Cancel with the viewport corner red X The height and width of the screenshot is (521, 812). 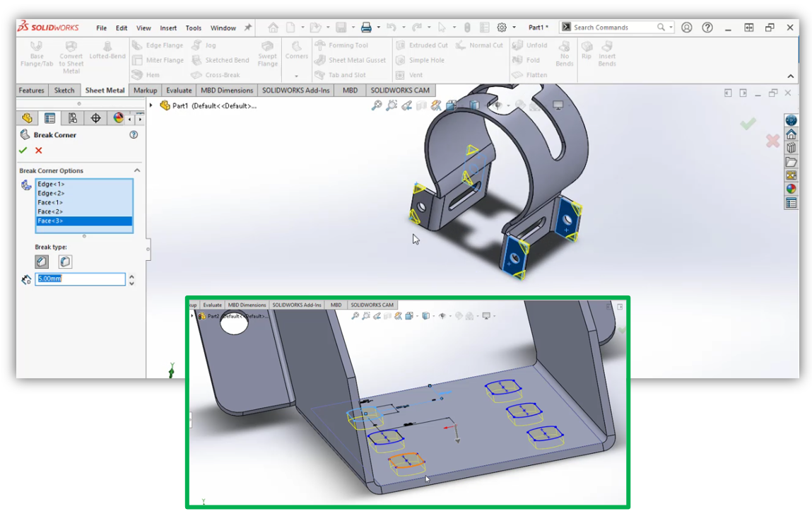click(772, 141)
